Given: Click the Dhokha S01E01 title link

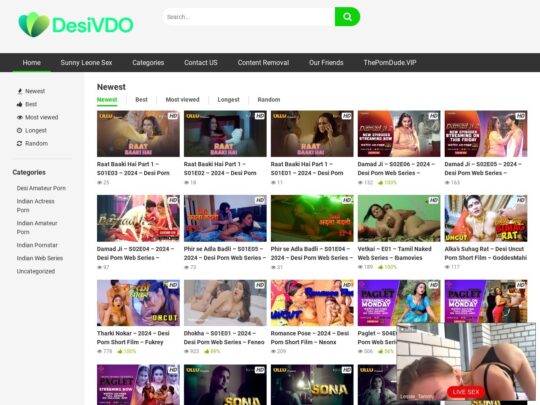Looking at the screenshot, I should coord(224,338).
